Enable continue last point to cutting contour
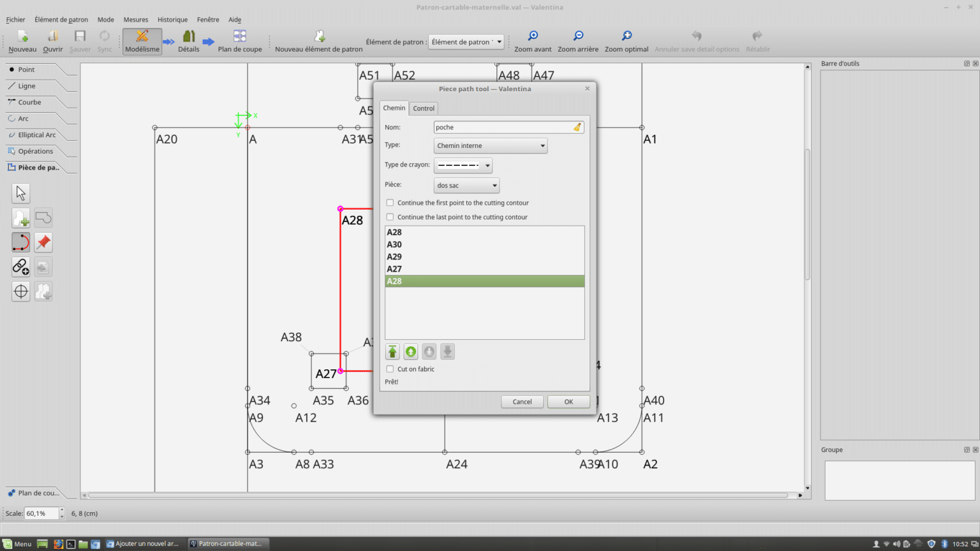The width and height of the screenshot is (980, 551). (390, 217)
